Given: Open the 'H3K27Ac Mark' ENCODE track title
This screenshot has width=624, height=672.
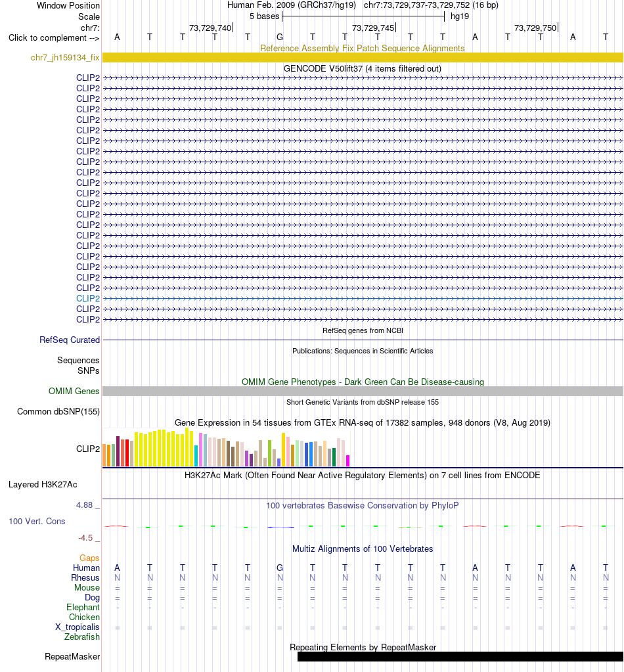Looking at the screenshot, I should click(363, 476).
